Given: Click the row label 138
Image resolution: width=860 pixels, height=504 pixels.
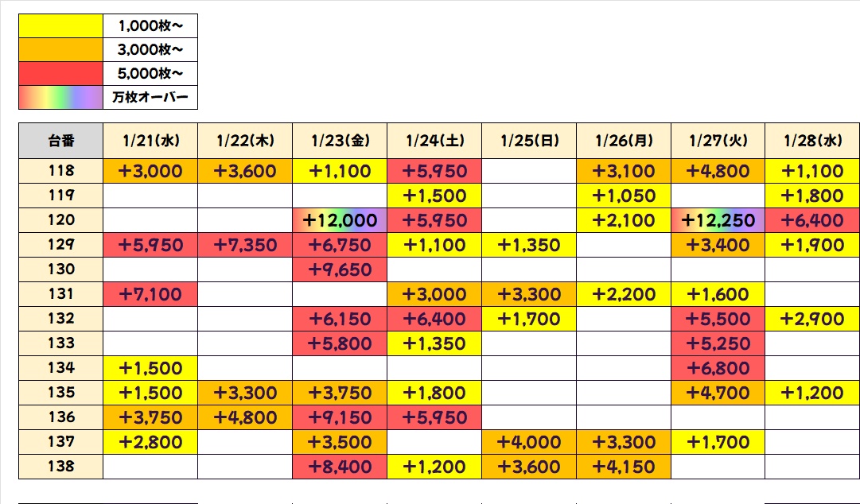Looking at the screenshot, I should 60,467.
